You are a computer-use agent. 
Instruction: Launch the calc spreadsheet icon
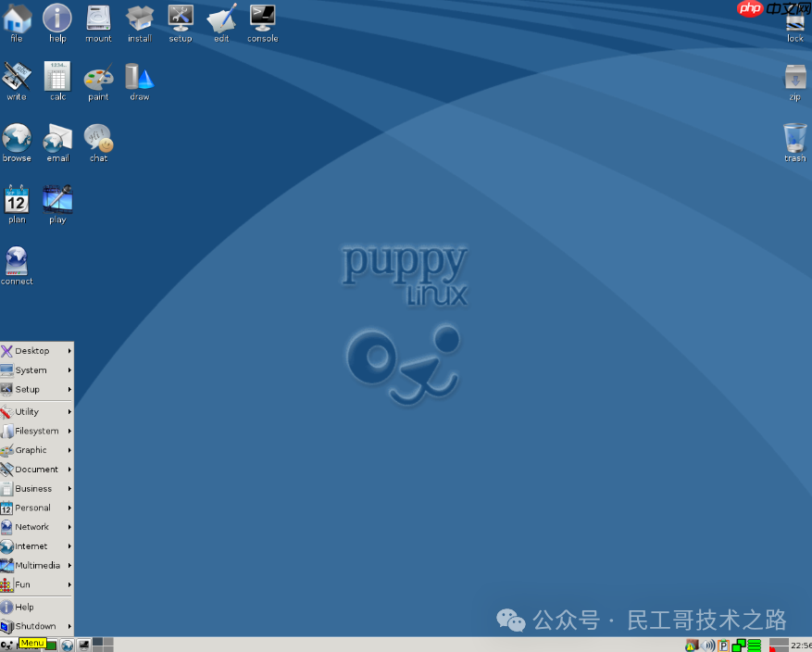click(x=57, y=79)
